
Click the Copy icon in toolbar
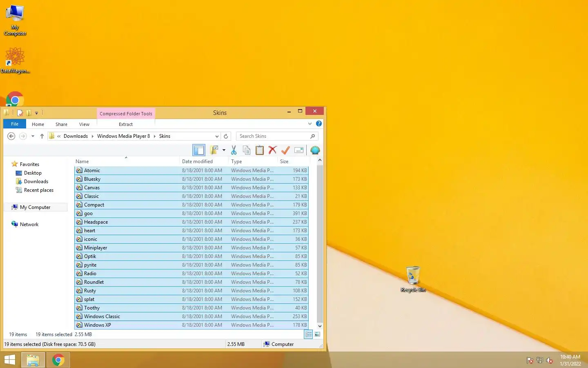pyautogui.click(x=247, y=150)
